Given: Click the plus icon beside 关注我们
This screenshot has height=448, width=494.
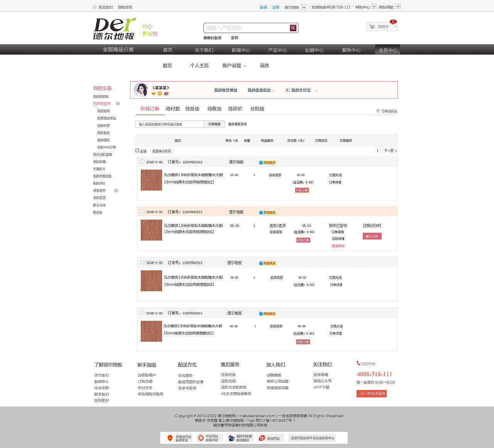Looking at the screenshot, I should pos(94,7).
